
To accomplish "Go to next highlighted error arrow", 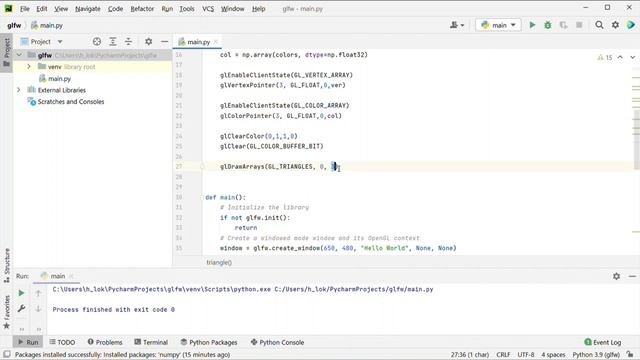I will click(x=632, y=58).
